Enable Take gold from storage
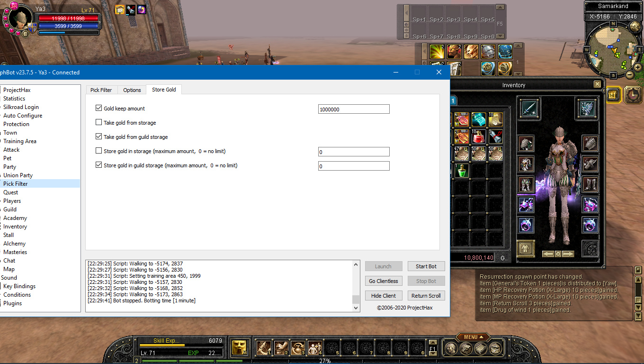The height and width of the screenshot is (364, 644). coord(99,123)
